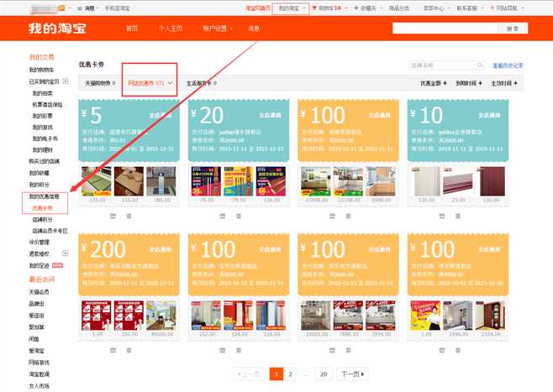Open first product thumbnail under the ¥20 coupon

pyautogui.click(x=206, y=181)
